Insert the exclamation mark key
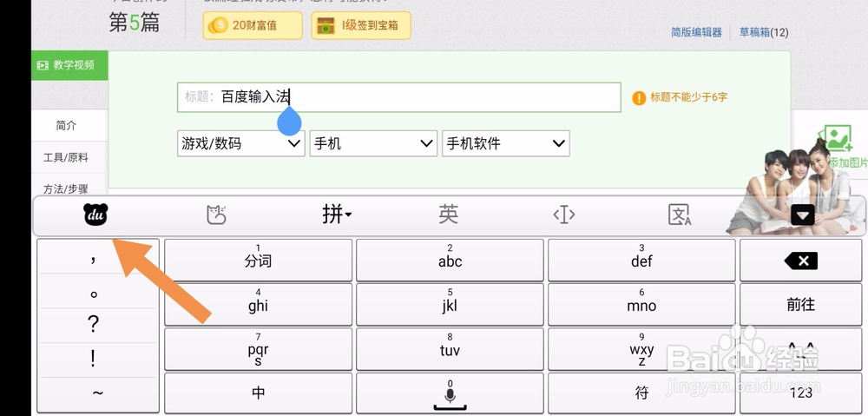The image size is (868, 416). coord(94,360)
